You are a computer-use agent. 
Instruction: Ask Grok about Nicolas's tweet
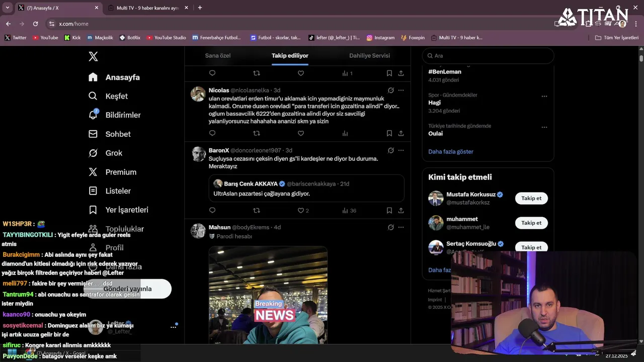click(x=390, y=90)
